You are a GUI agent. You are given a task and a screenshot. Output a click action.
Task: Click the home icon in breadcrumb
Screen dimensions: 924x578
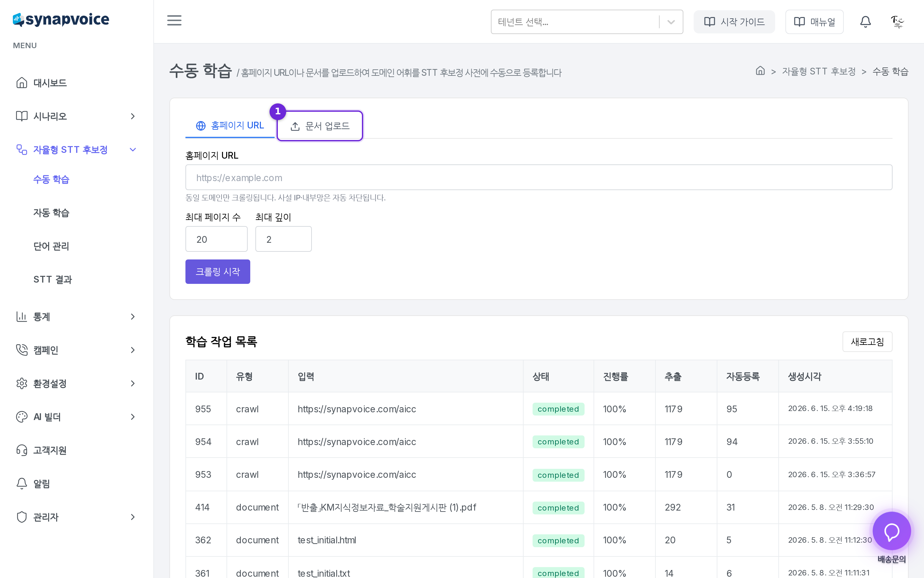coord(760,71)
